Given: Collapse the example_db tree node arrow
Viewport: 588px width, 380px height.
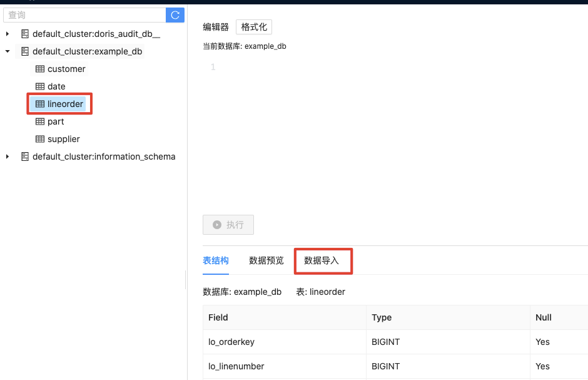Looking at the screenshot, I should click(8, 51).
